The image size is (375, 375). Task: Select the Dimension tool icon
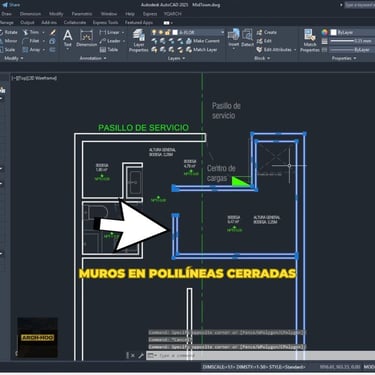86,38
